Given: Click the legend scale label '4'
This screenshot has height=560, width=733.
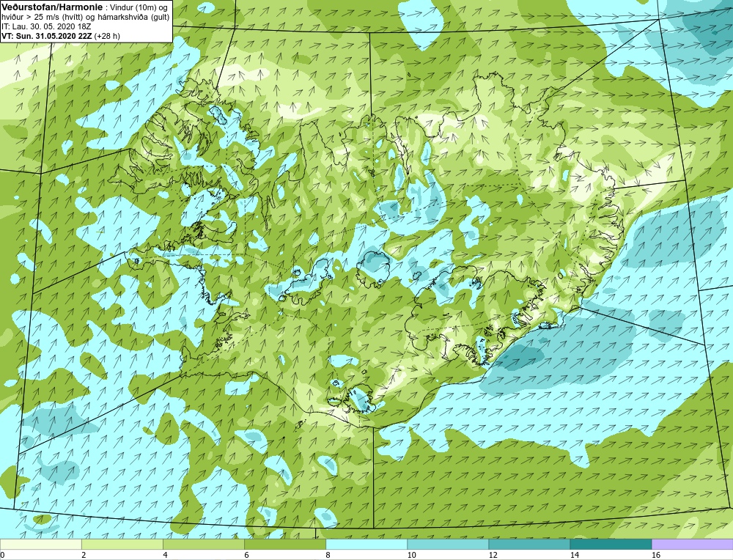Looking at the screenshot, I should 165,555.
